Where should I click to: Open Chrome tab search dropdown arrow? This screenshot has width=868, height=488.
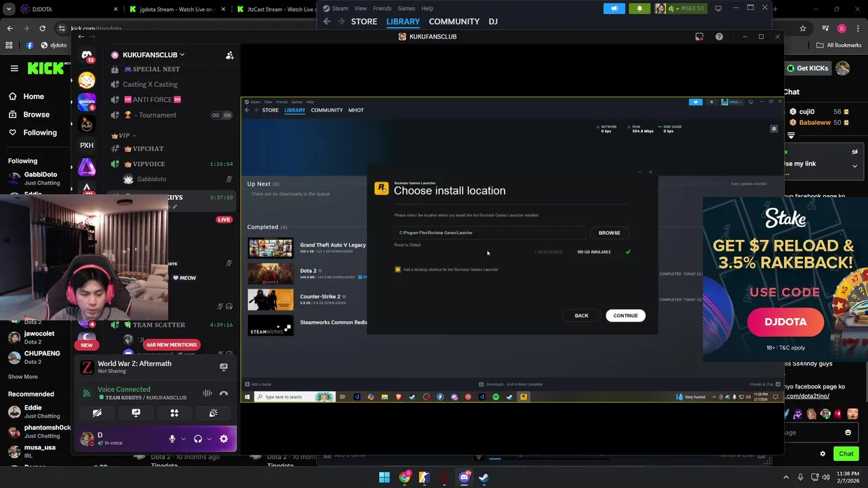[9, 9]
